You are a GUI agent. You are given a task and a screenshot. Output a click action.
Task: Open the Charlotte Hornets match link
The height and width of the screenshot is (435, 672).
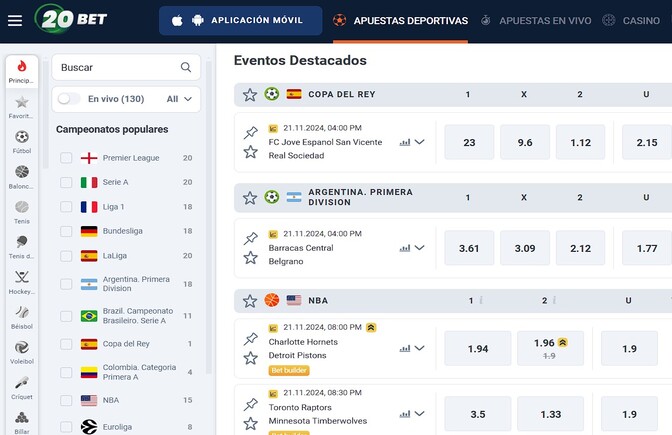point(303,342)
